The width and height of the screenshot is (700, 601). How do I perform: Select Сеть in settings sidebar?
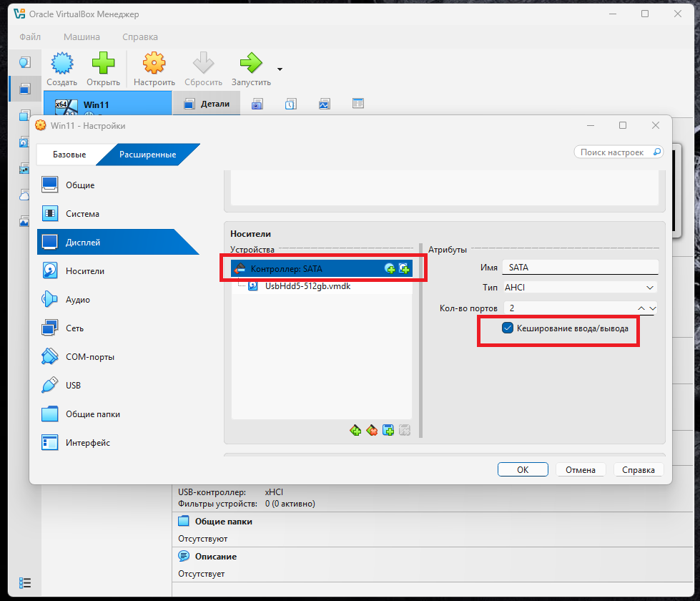74,328
